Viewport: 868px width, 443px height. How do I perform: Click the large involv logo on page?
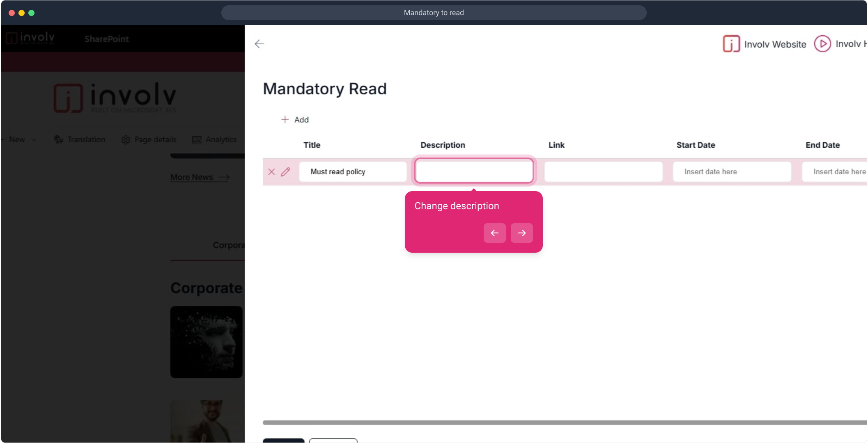[x=115, y=98]
